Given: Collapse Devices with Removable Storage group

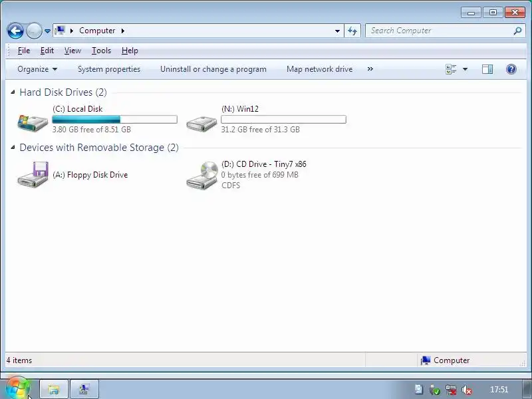Looking at the screenshot, I should click(x=13, y=147).
